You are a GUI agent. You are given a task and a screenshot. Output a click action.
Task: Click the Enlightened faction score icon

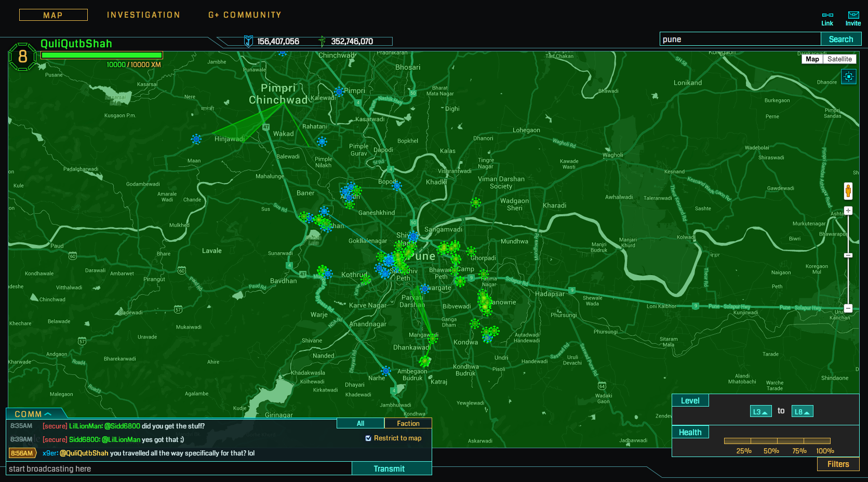click(x=322, y=41)
